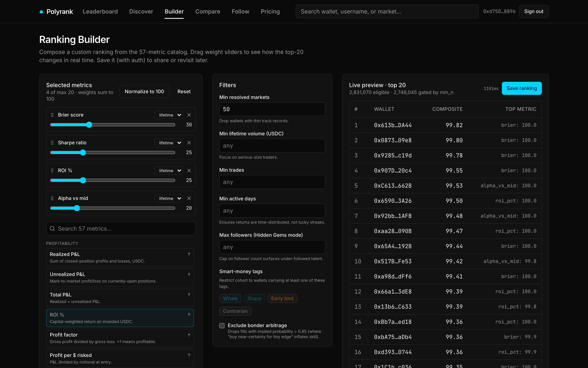Click wallet address 0xd750…8896 in header

(499, 11)
